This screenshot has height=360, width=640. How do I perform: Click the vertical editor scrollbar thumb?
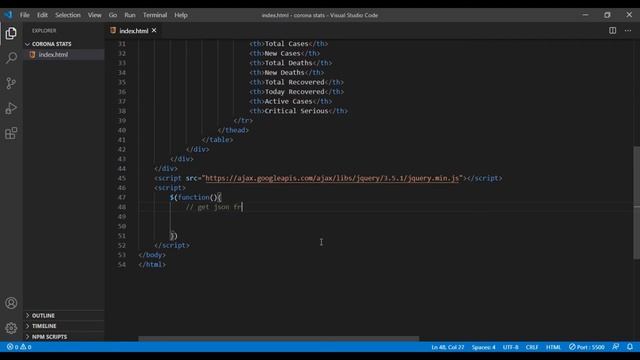pos(636,202)
